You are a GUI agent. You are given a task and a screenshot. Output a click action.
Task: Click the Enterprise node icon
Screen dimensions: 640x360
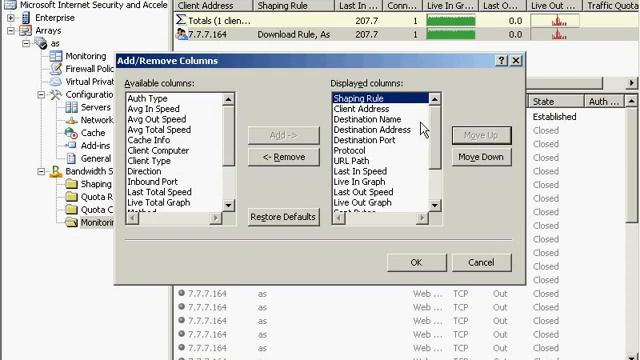26,18
